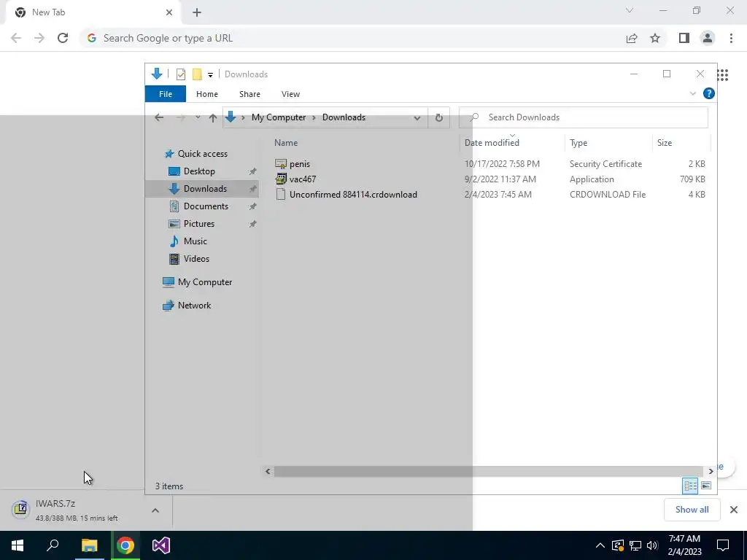Image resolution: width=747 pixels, height=560 pixels.
Task: Click Downloads in address path
Action: click(x=344, y=117)
